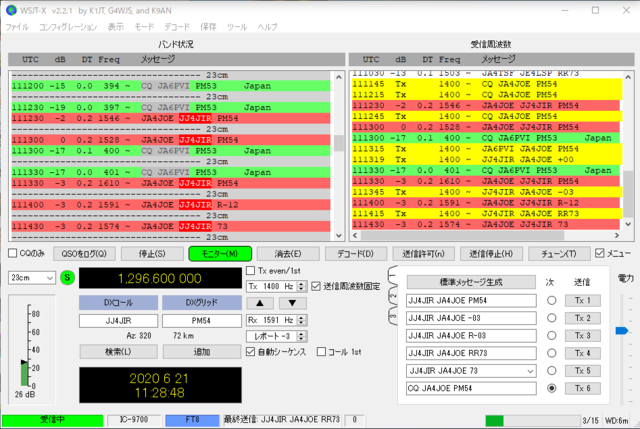Open the 保存 menu
The width and height of the screenshot is (640, 429).
pyautogui.click(x=208, y=27)
